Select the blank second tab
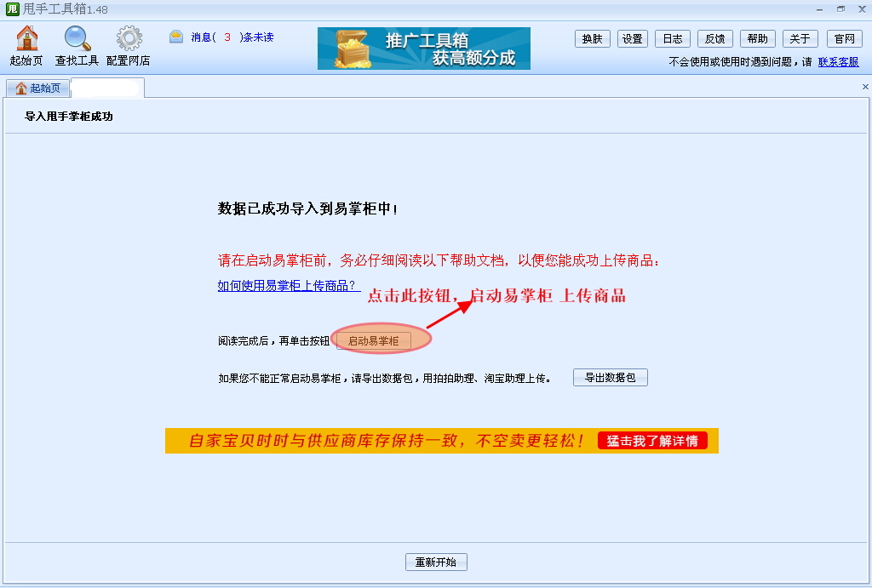 coord(107,88)
